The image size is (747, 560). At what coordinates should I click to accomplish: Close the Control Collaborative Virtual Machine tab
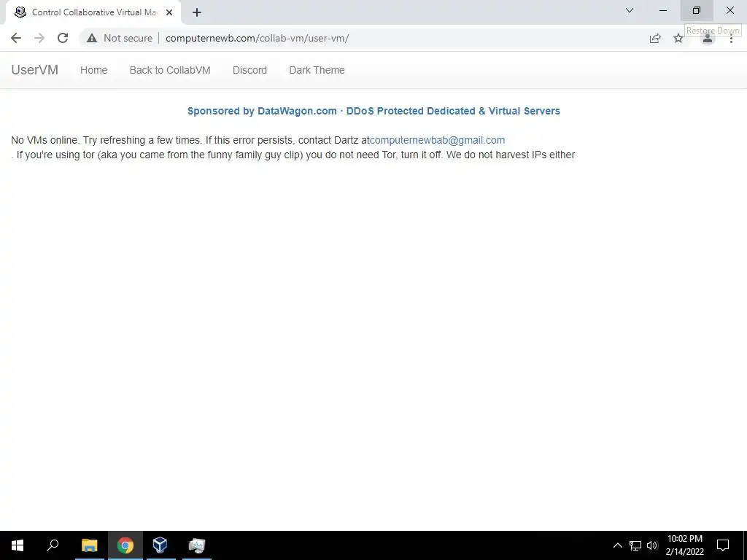(169, 12)
